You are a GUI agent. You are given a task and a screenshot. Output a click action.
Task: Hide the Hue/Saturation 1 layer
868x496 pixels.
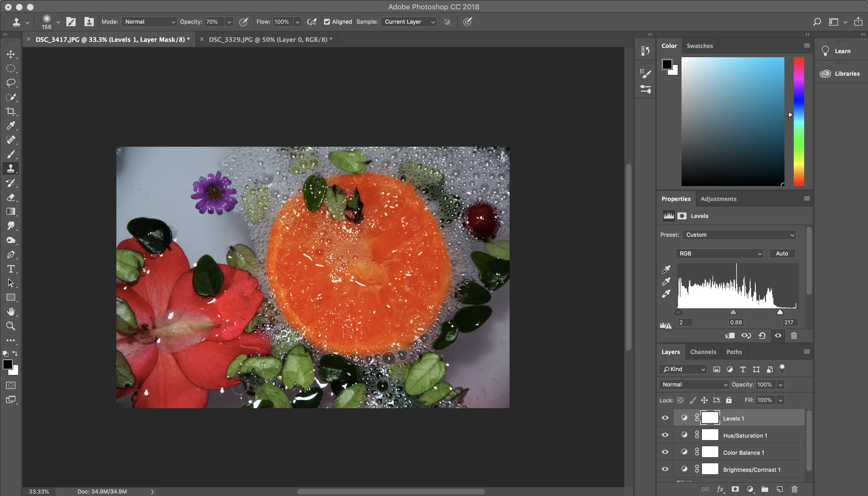665,435
